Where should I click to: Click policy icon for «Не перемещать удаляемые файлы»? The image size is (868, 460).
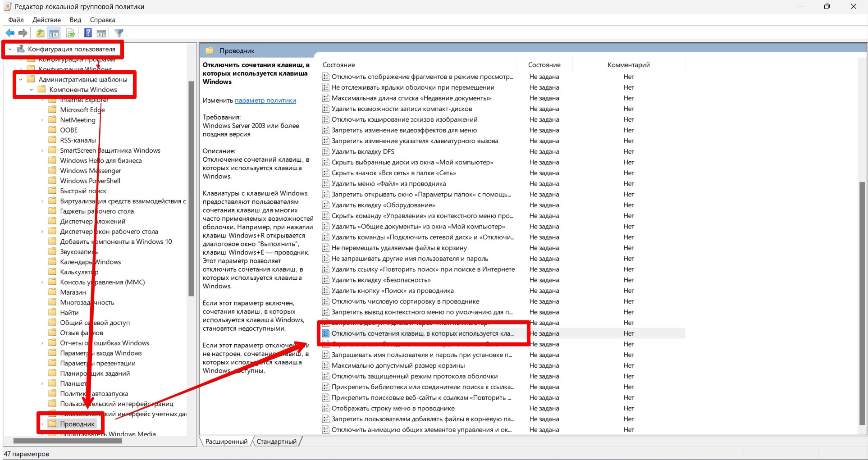326,248
